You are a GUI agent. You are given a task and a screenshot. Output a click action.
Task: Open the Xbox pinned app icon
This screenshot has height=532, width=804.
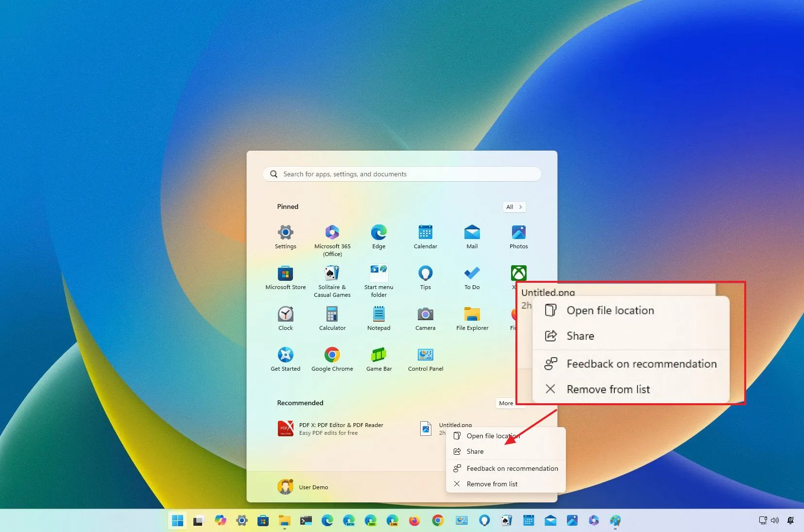[519, 273]
